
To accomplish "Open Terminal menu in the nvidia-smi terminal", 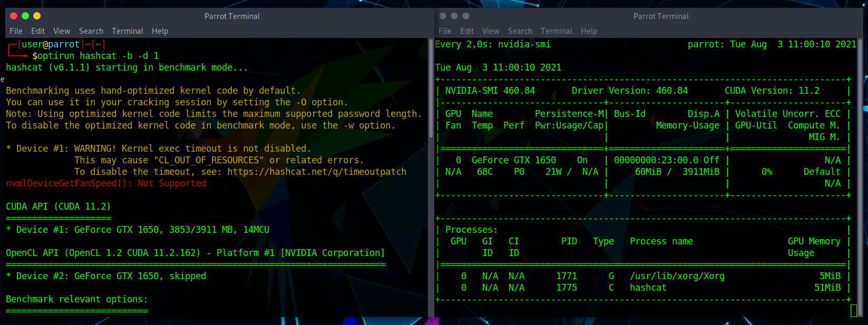I will [x=557, y=31].
